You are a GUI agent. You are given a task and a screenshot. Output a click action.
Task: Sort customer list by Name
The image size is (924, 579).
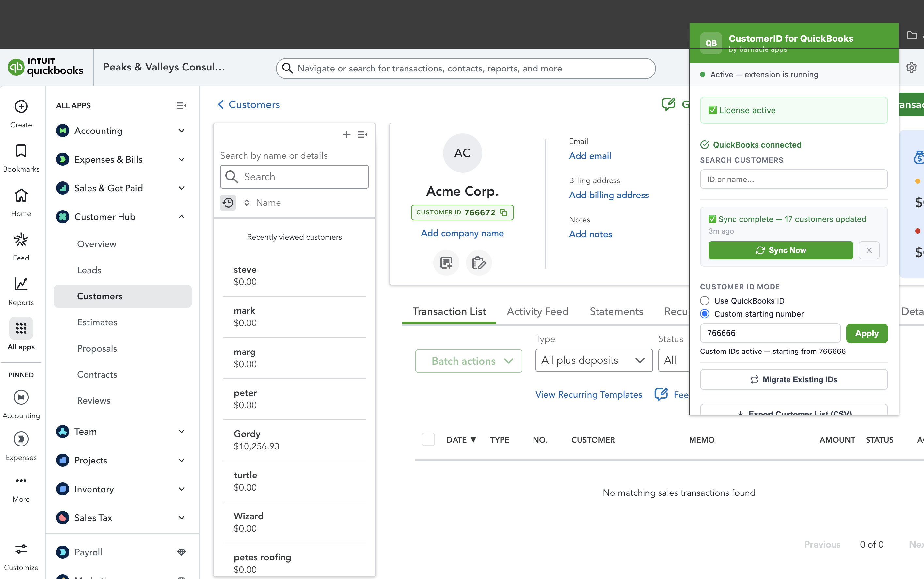pos(263,203)
